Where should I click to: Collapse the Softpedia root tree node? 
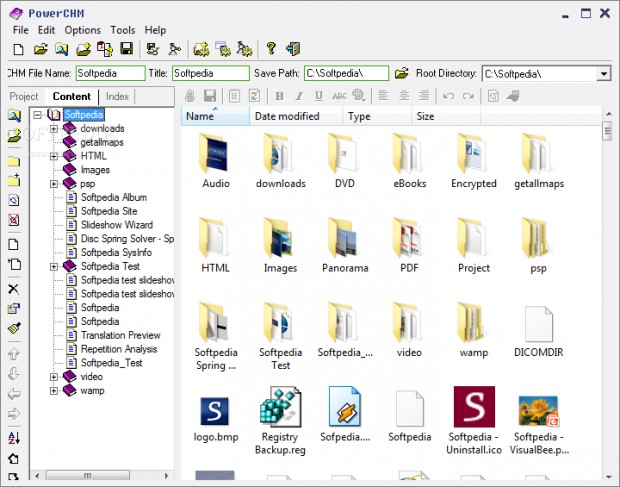pyautogui.click(x=37, y=115)
